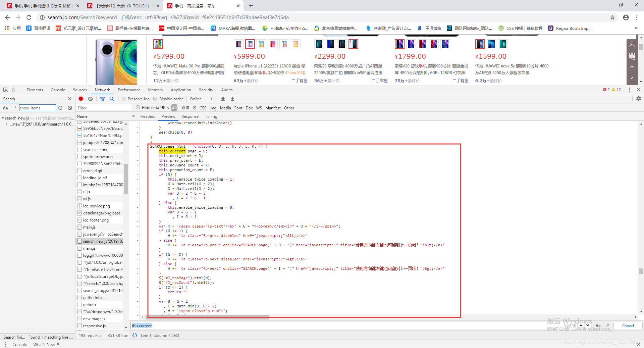
Task: Clear the show_items search results
Action: 70,108
